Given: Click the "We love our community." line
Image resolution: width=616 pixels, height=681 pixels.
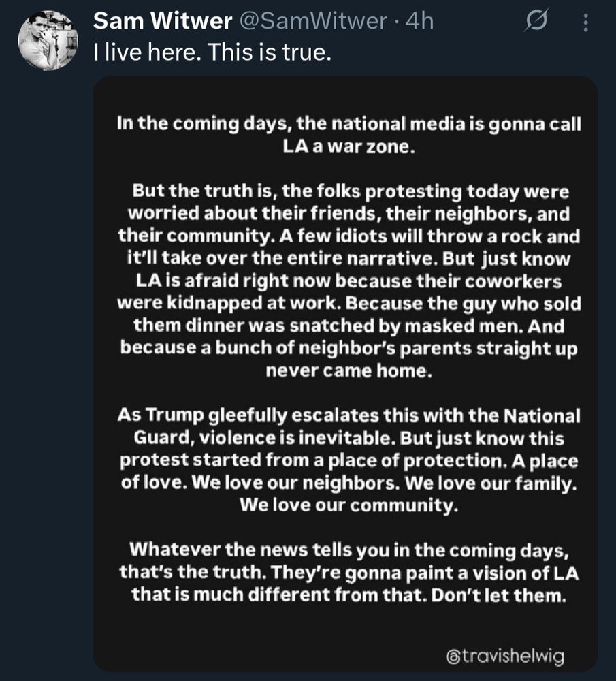Looking at the screenshot, I should [347, 506].
